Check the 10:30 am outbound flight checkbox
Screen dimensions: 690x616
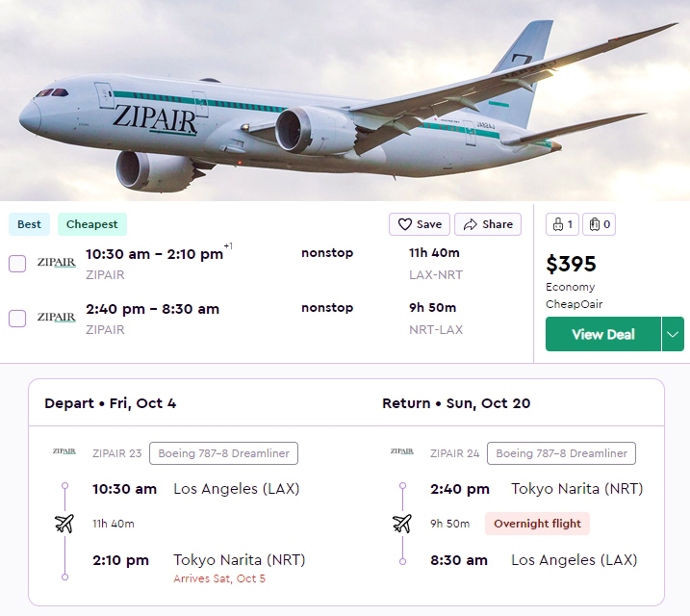17,264
